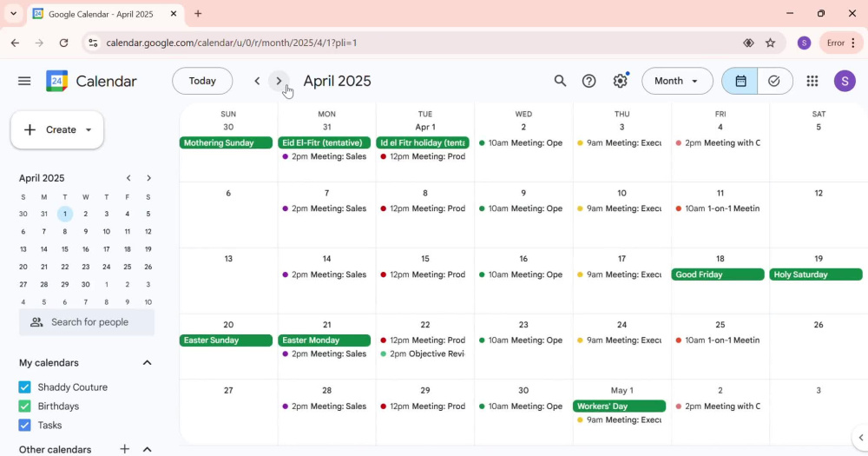Switch to calendar view icon

pos(740,81)
